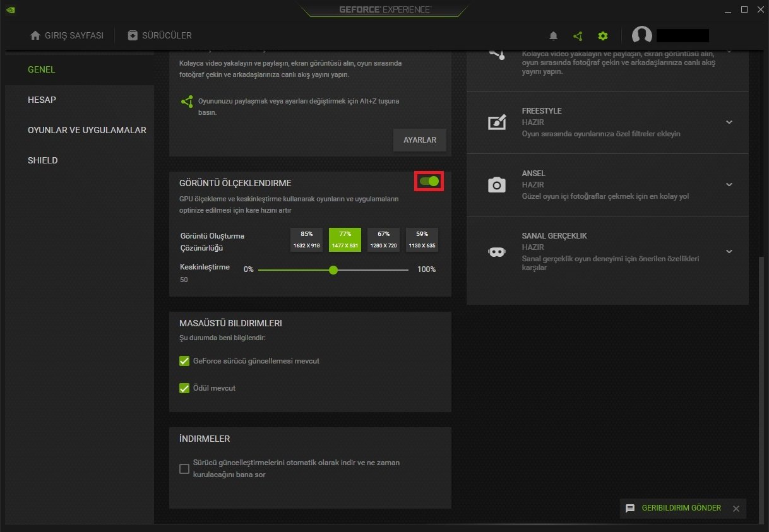Open the settings gear icon
This screenshot has height=532, width=769.
(602, 36)
